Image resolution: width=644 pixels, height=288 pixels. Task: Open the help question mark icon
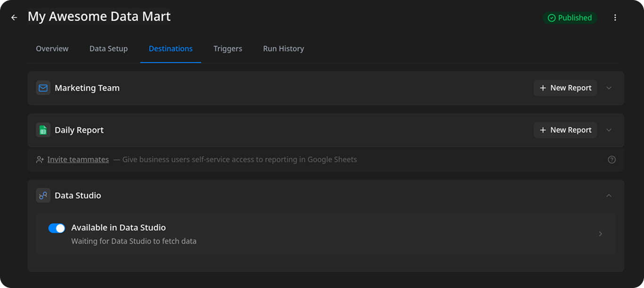click(x=611, y=159)
